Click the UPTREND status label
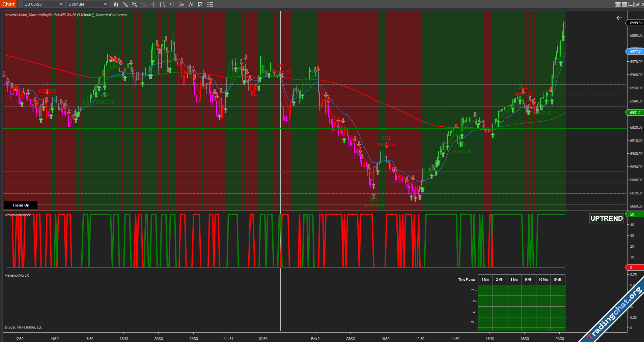644x342 pixels. (606, 218)
